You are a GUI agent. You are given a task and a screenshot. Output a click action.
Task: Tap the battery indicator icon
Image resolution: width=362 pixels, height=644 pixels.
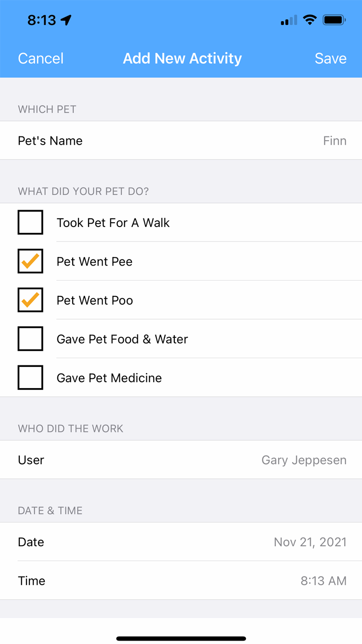click(x=334, y=20)
